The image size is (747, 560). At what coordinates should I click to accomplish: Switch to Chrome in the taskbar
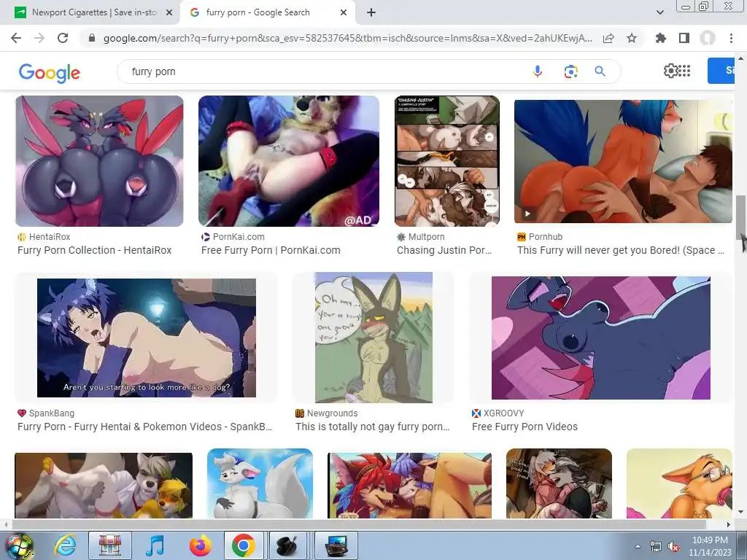click(244, 545)
